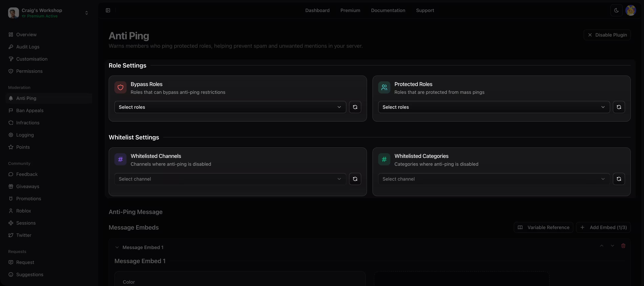Click Disable Plugin button

coord(607,35)
